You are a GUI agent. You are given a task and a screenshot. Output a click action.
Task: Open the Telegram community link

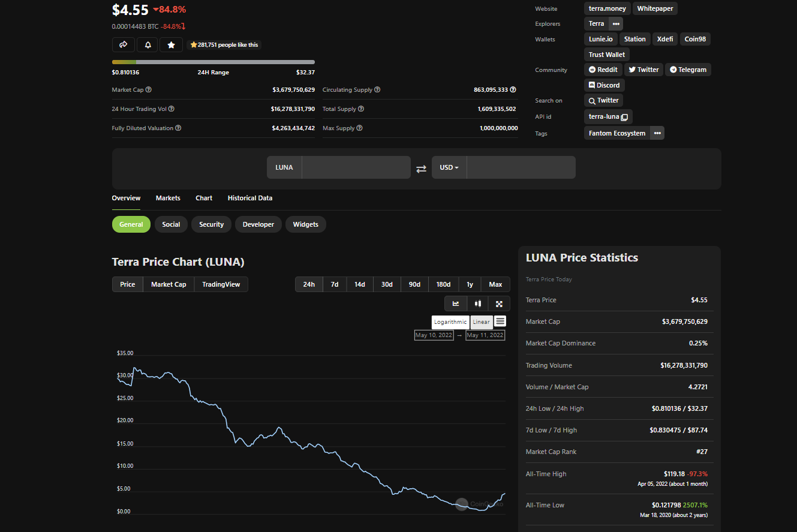(688, 70)
